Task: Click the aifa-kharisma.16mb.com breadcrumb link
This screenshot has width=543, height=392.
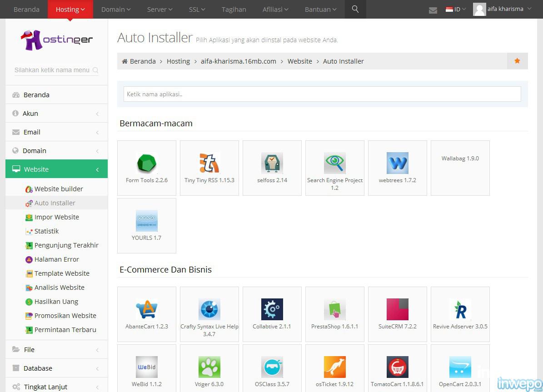Action: (x=239, y=61)
